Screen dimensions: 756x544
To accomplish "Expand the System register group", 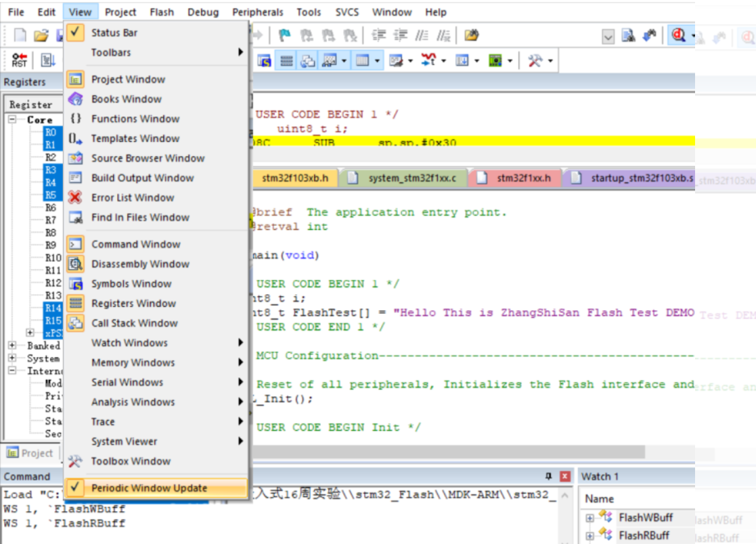I will (x=12, y=358).
